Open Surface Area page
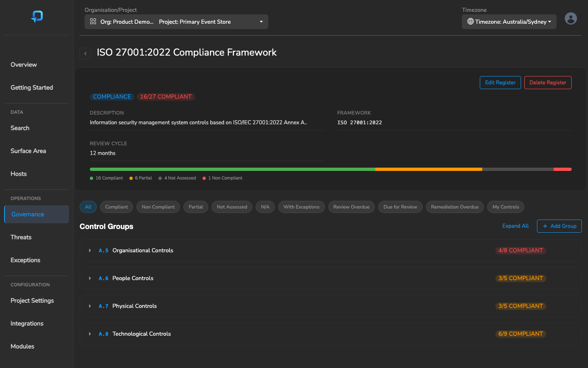Image resolution: width=588 pixels, height=368 pixels. tap(36, 151)
